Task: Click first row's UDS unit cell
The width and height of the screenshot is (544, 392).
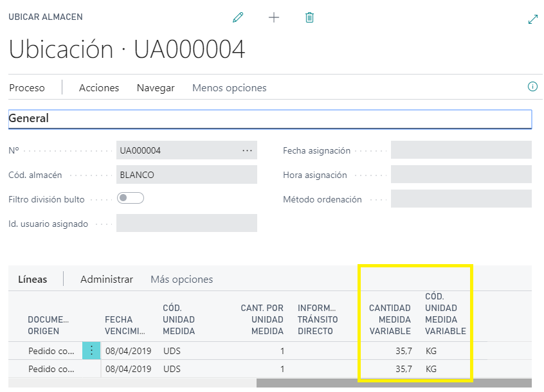Action: click(x=172, y=351)
